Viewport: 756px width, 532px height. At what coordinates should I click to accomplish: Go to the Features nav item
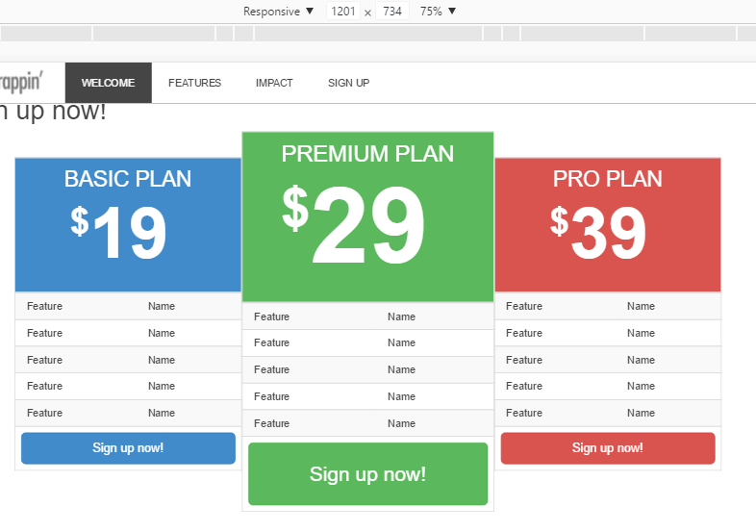pyautogui.click(x=194, y=83)
